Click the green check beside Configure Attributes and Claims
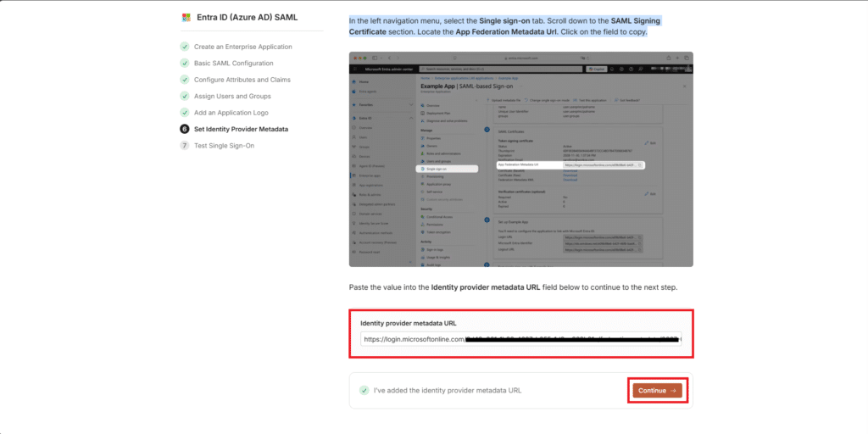This screenshot has height=434, width=868. [185, 80]
